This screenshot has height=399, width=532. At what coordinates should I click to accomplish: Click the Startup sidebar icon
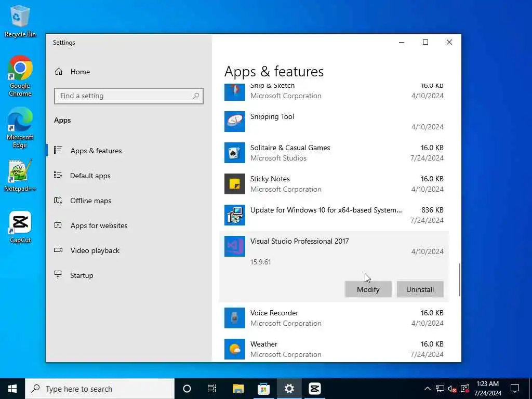(x=58, y=275)
